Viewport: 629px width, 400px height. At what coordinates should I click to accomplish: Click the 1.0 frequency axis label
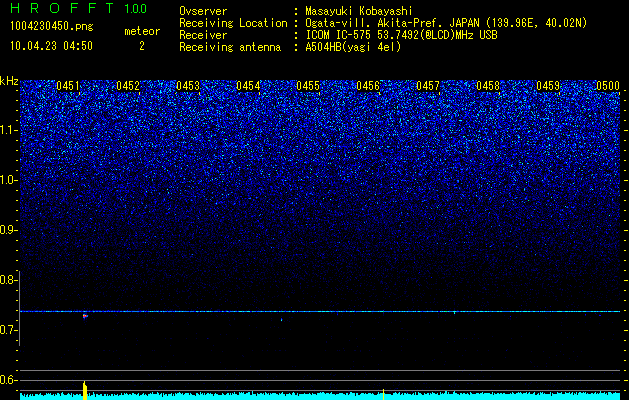coord(9,180)
